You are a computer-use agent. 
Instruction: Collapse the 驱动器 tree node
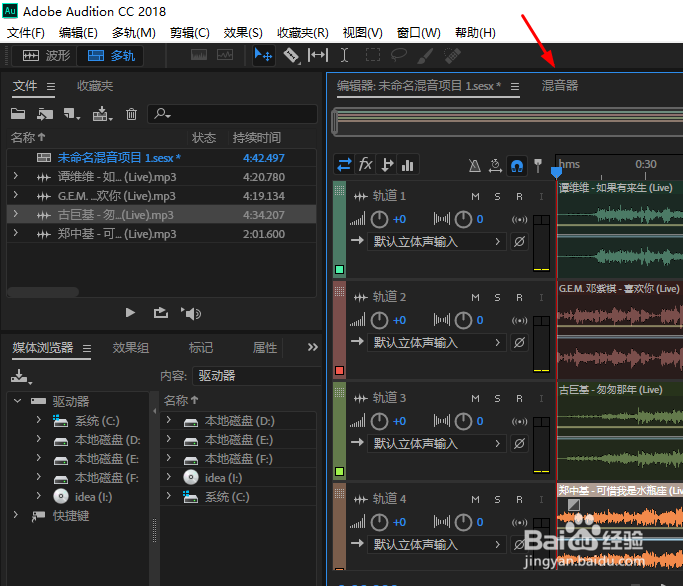[x=17, y=401]
